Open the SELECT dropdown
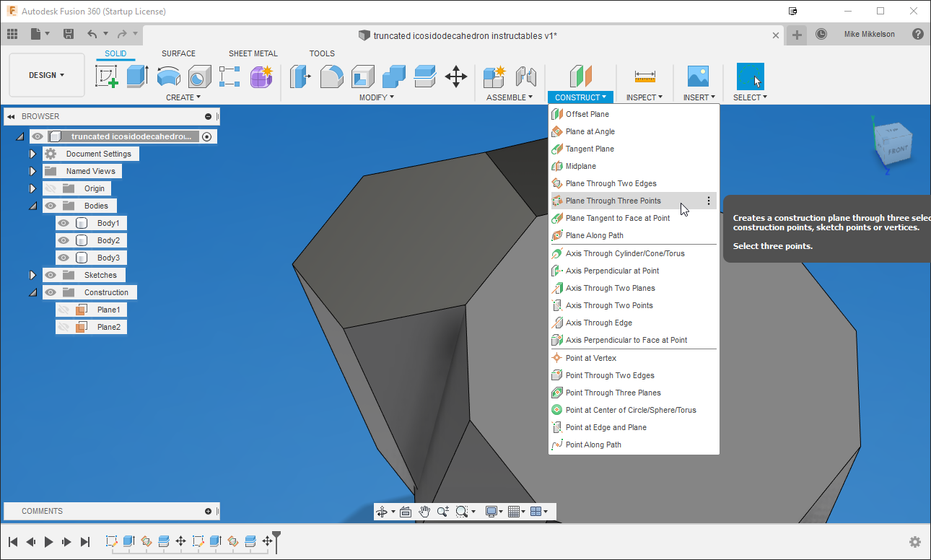 (x=748, y=97)
